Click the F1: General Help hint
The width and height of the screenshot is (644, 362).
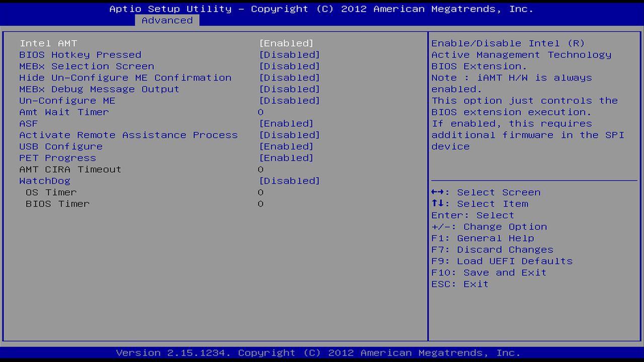[483, 238]
